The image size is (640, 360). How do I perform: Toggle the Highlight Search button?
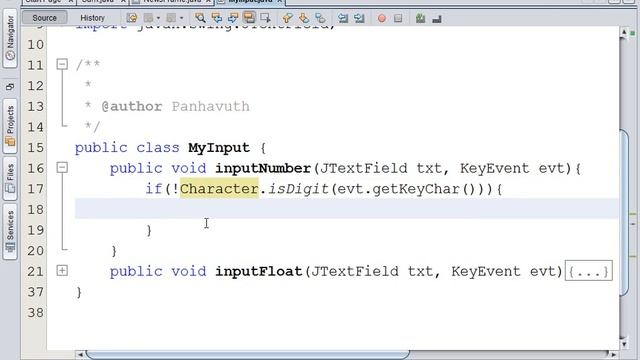249,18
